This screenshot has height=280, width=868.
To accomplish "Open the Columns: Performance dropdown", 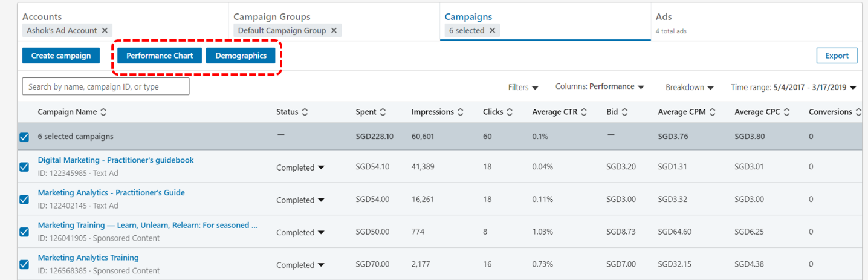I will coord(600,86).
